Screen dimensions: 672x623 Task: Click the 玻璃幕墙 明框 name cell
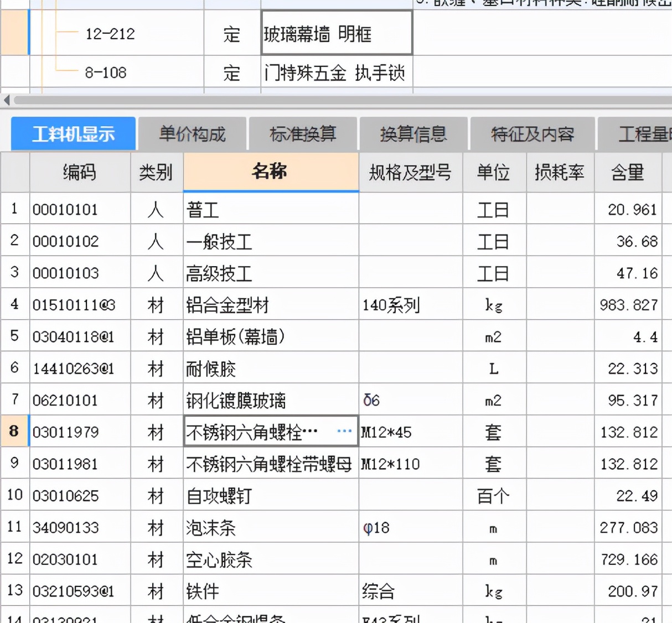tap(335, 32)
